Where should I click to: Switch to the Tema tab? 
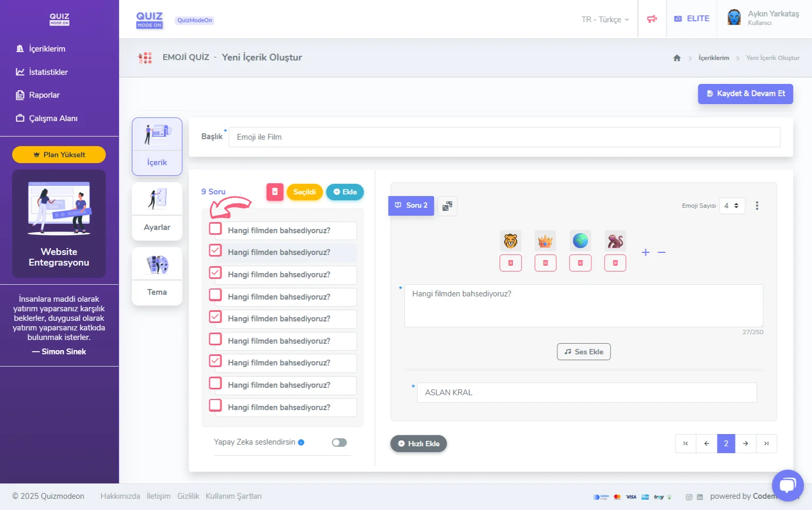pos(157,276)
